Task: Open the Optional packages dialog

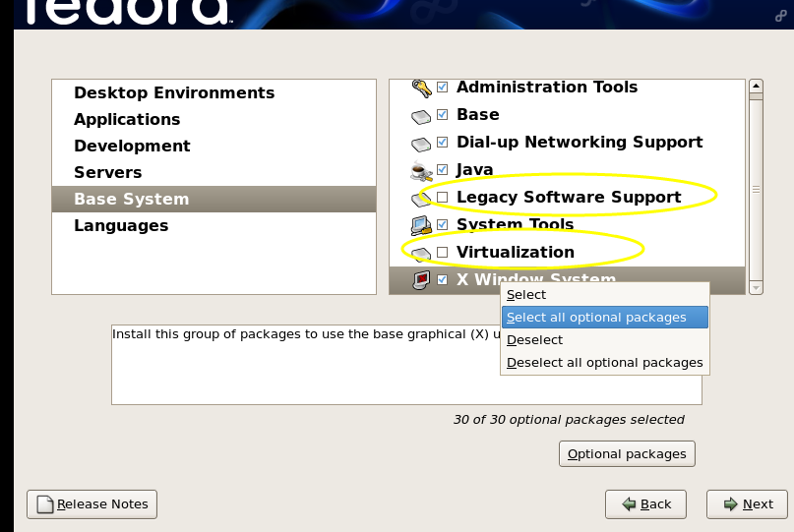Action: 627,454
